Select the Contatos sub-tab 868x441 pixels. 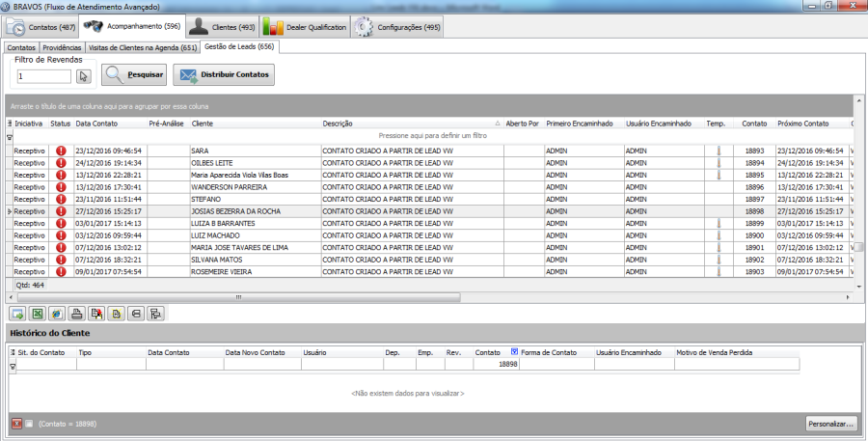click(21, 47)
